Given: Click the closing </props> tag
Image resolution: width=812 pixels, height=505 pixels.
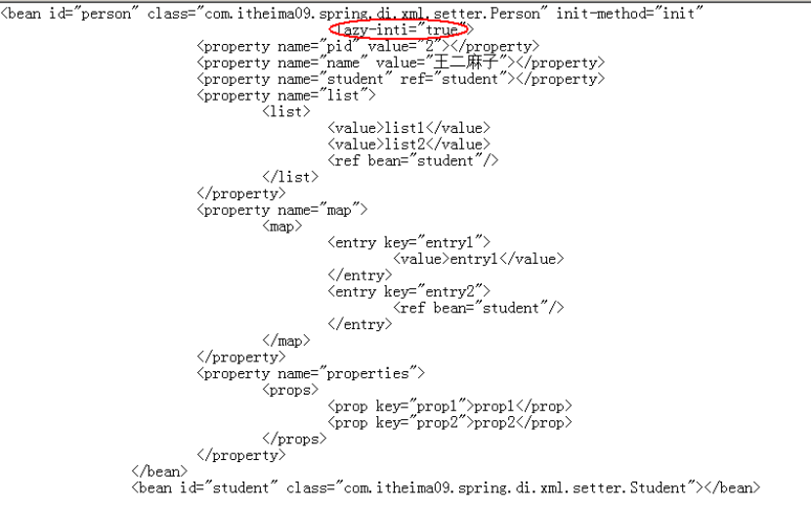Looking at the screenshot, I should 295,439.
